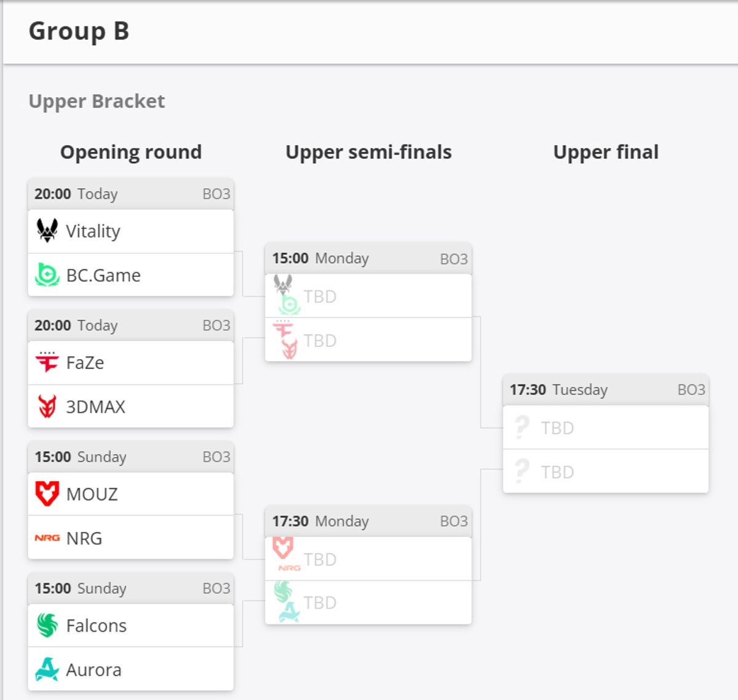
Task: Open the 17:30 Monday semi-final match
Action: [368, 522]
